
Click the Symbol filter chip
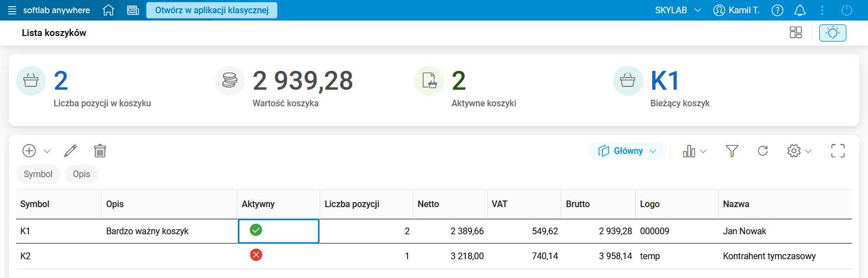(x=38, y=174)
